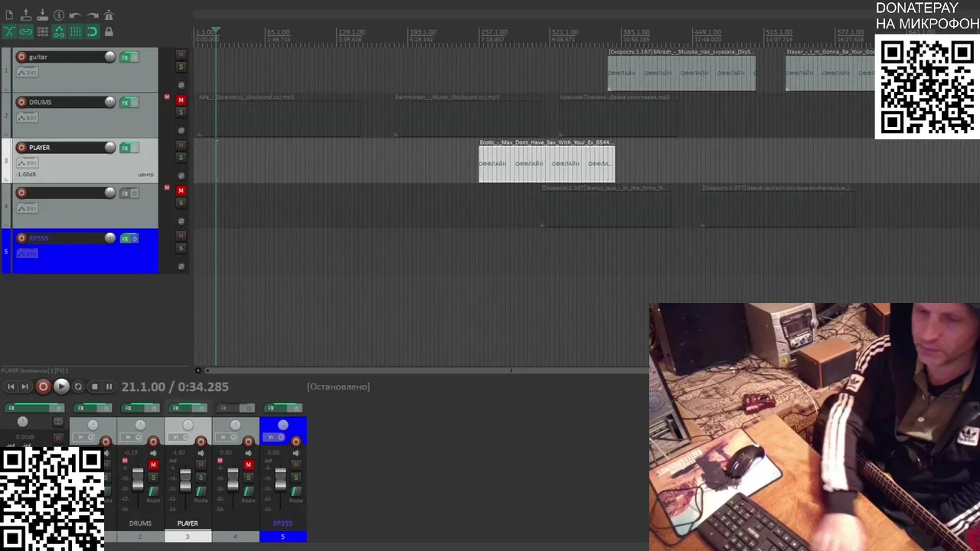Unmute the DRUMS track red M button
Image resolution: width=980 pixels, height=551 pixels.
tap(181, 100)
